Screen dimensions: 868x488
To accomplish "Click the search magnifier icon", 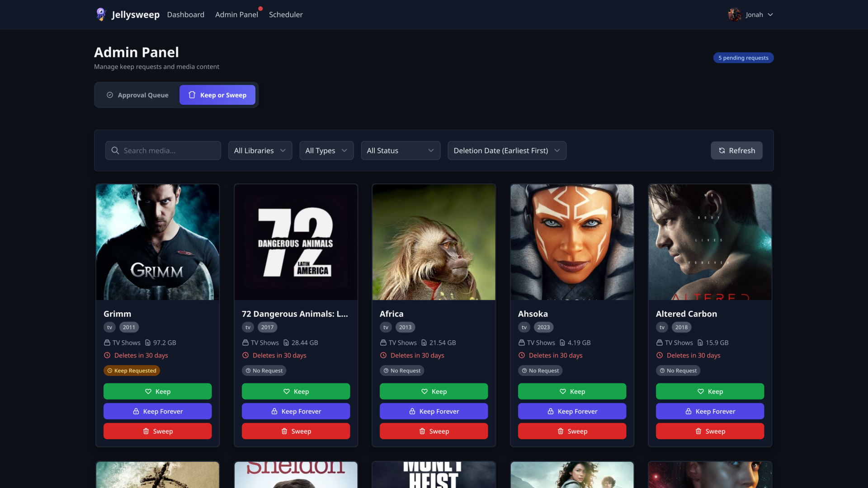I will click(x=115, y=150).
